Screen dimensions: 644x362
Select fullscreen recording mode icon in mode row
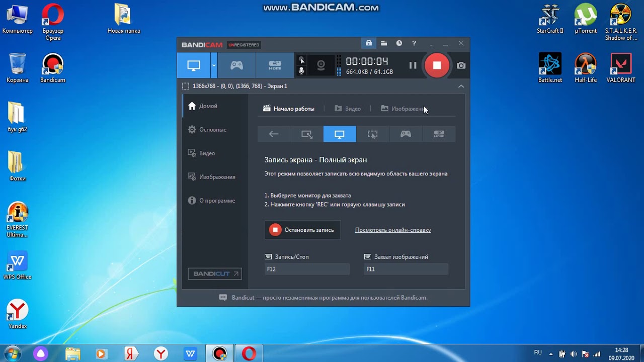340,134
